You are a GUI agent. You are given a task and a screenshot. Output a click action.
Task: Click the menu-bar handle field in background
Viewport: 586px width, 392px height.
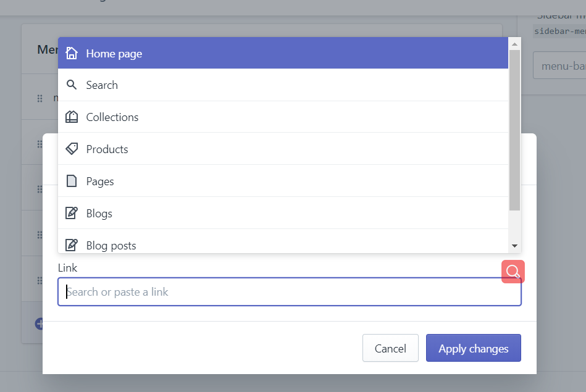[559, 65]
